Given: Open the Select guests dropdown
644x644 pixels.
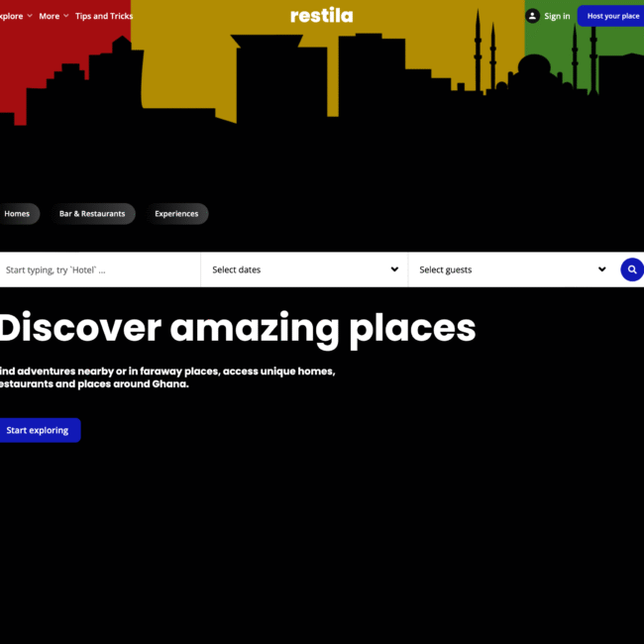Looking at the screenshot, I should click(512, 269).
